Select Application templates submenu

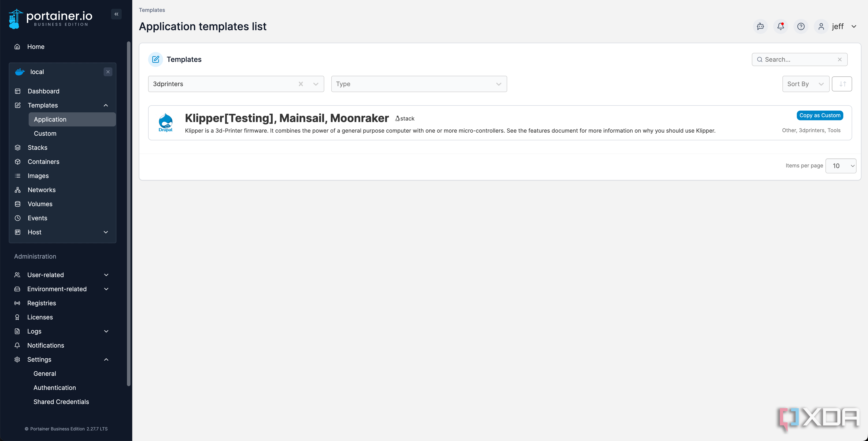[x=72, y=120]
